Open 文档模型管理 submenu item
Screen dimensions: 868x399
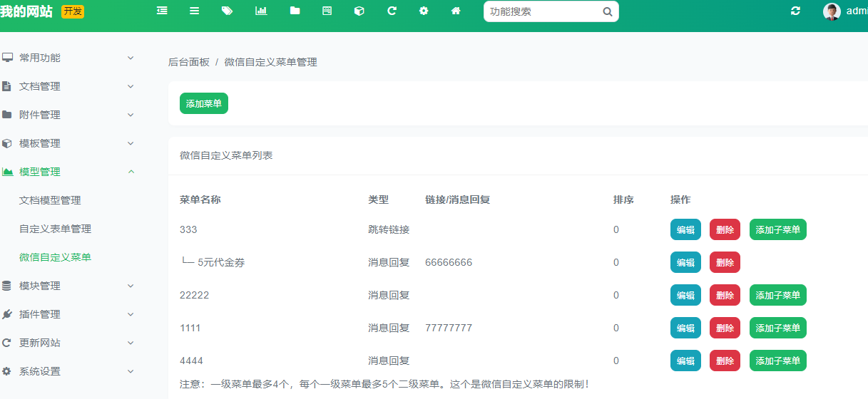(x=50, y=200)
